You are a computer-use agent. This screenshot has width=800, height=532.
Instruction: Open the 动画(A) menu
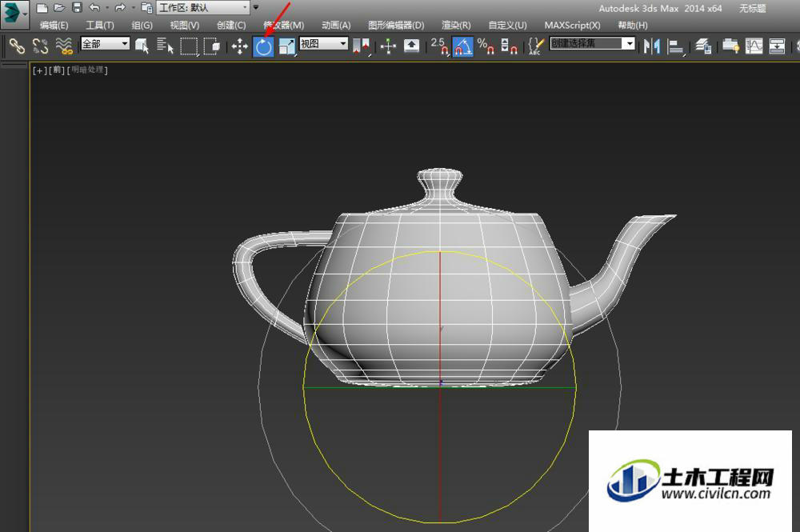[336, 25]
